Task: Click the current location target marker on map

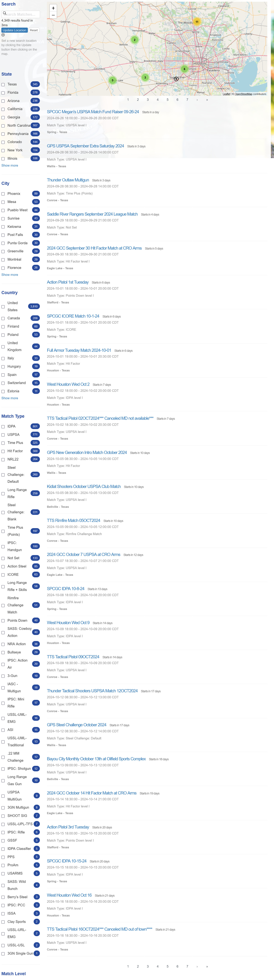Action: point(176,79)
